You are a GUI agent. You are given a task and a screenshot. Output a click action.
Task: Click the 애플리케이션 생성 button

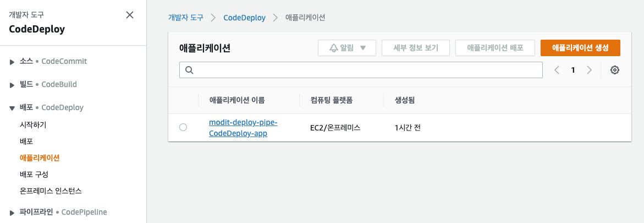(x=580, y=48)
